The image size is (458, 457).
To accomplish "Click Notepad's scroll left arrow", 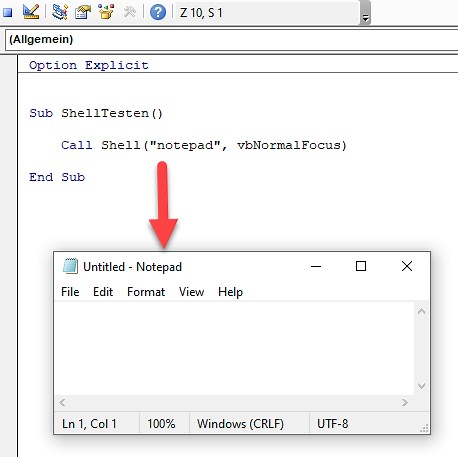I will click(x=62, y=403).
